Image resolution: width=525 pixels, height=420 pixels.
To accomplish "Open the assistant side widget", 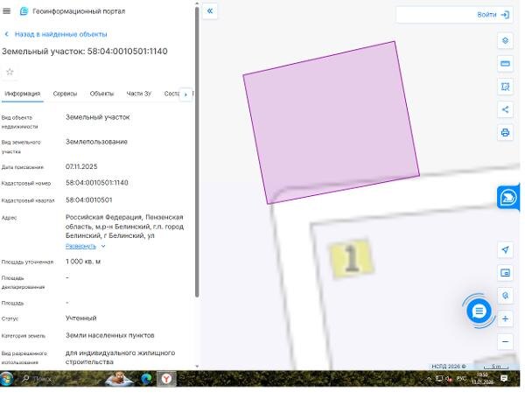I will click(508, 198).
